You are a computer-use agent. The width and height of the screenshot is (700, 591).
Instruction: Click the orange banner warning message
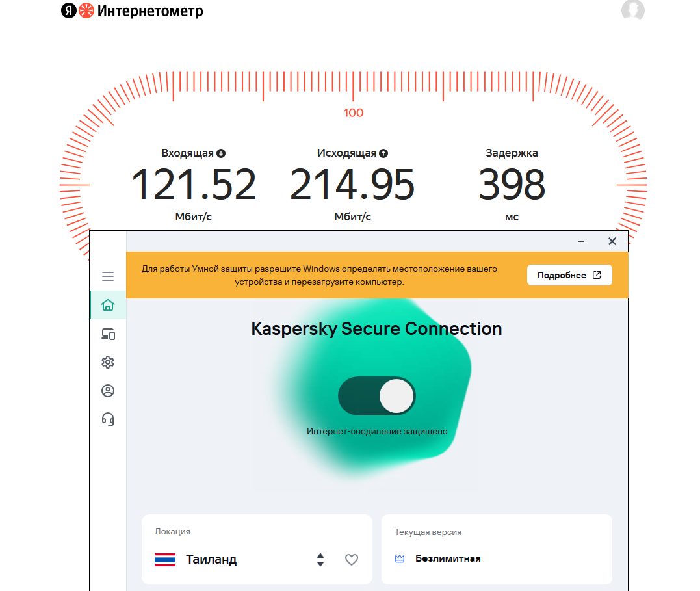(x=319, y=275)
